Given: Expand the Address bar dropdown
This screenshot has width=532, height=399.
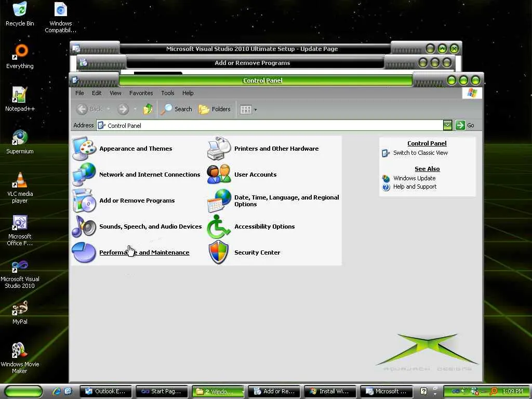Looking at the screenshot, I should pos(447,125).
